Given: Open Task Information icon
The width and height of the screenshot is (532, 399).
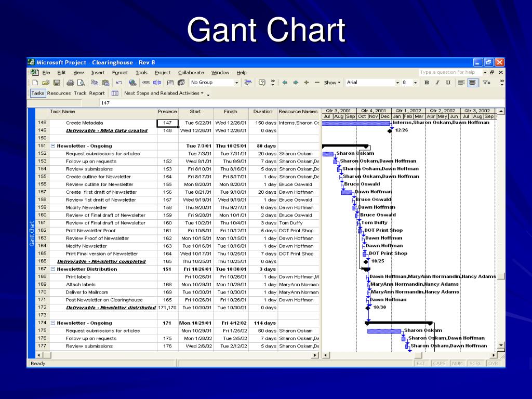Looking at the screenshot, I should coord(170,83).
